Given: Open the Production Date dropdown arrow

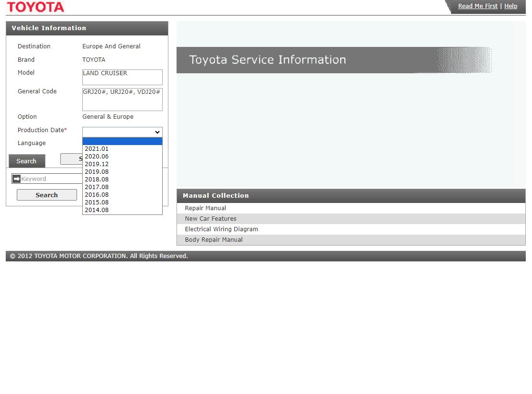Looking at the screenshot, I should [x=157, y=132].
